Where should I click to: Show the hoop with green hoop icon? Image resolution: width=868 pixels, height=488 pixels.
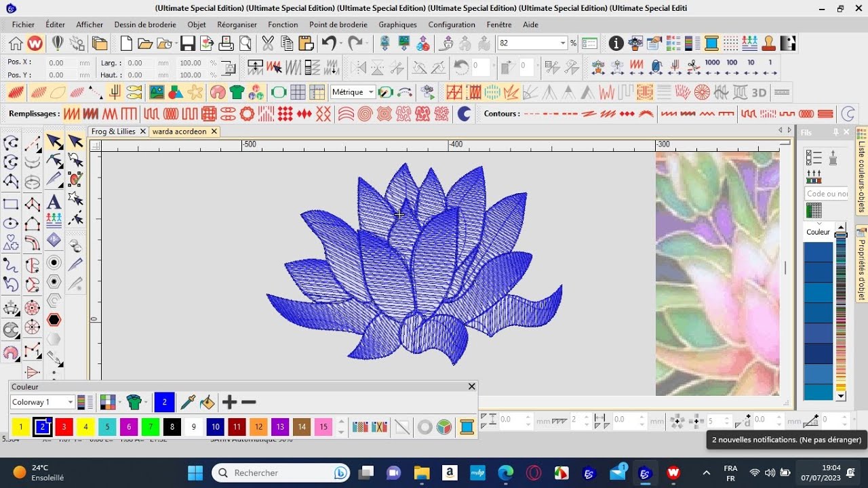click(x=279, y=92)
